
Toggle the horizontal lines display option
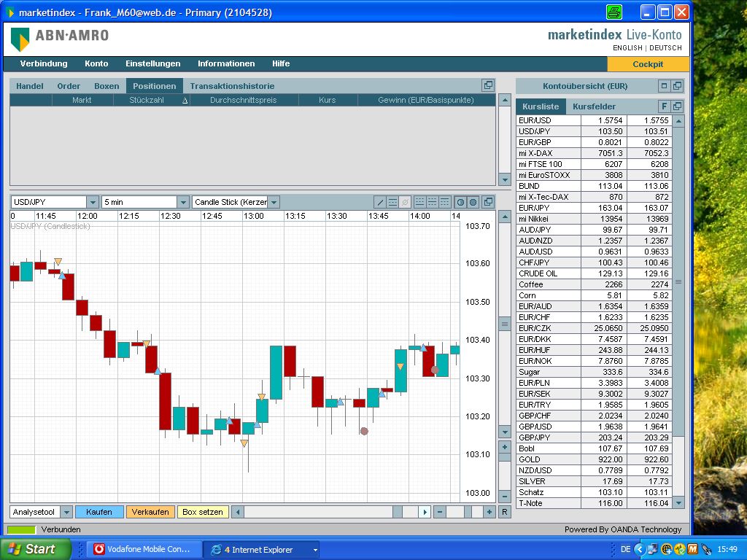pos(392,202)
